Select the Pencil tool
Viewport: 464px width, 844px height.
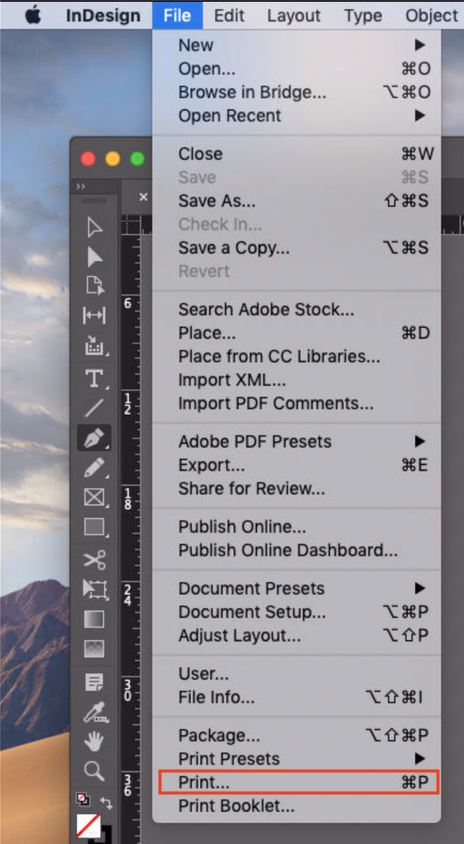coord(95,468)
